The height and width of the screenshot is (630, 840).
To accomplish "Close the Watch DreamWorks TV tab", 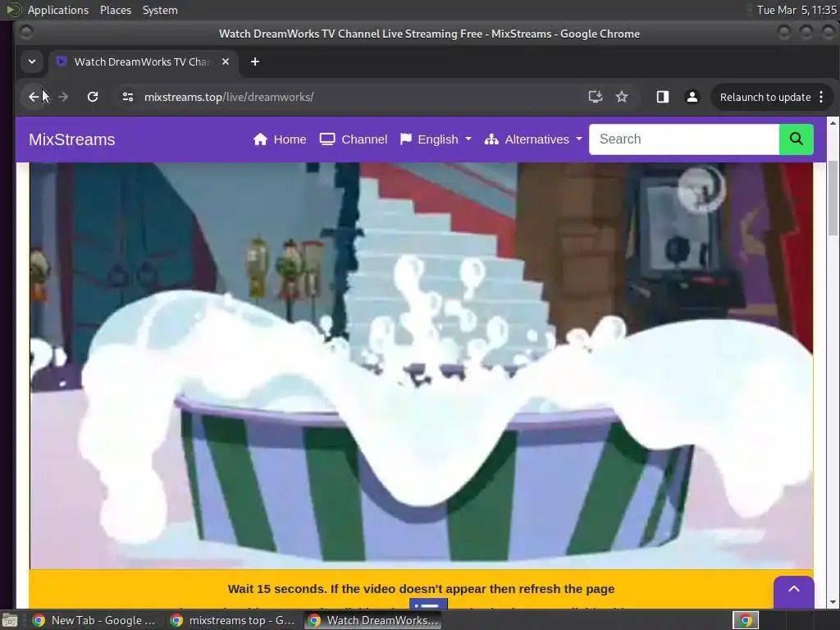I will [226, 62].
